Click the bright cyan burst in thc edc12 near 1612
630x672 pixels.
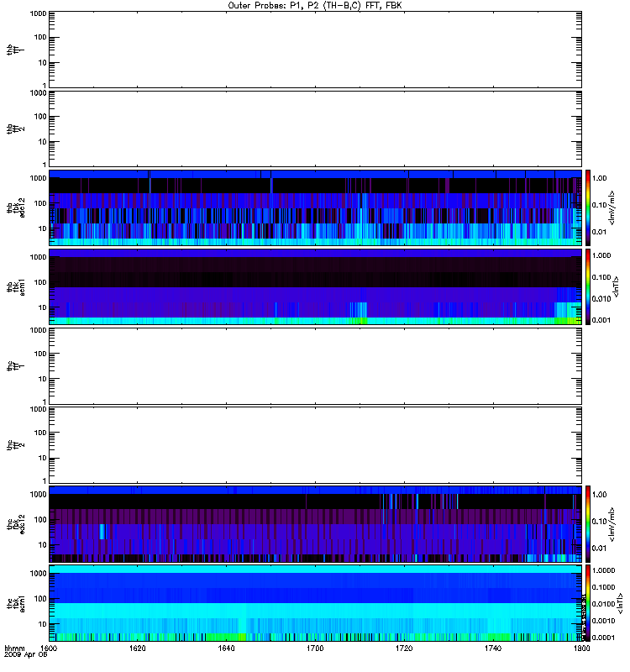102,532
